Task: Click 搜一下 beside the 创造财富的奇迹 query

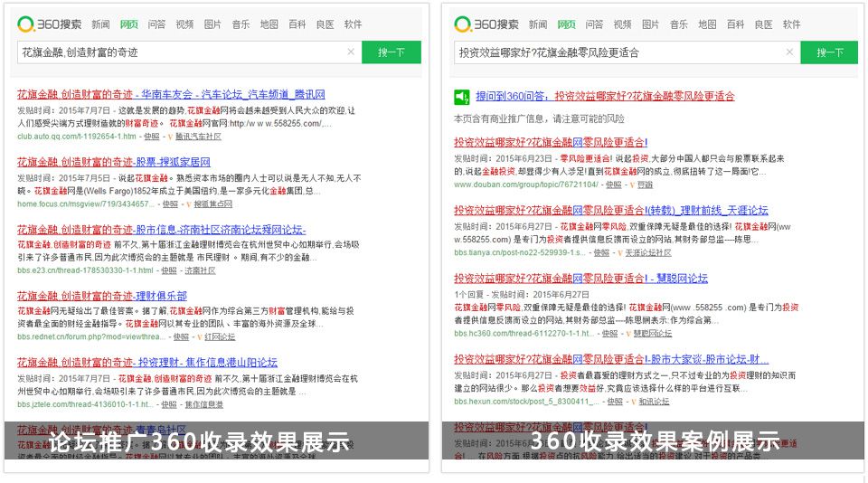Action: click(x=392, y=52)
